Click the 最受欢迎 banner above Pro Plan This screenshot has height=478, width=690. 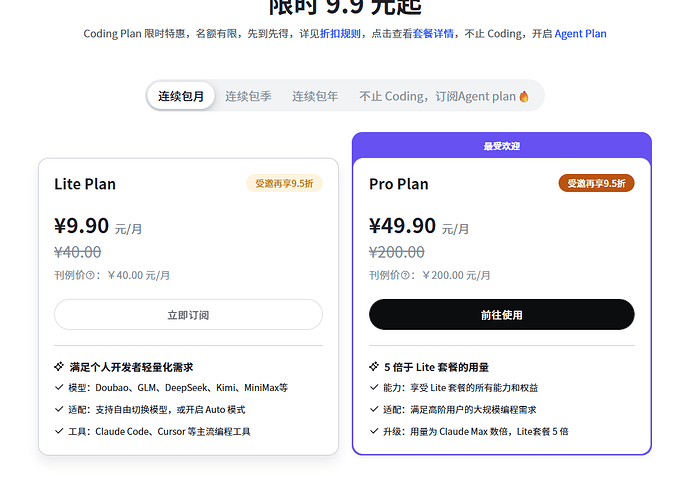pos(502,146)
